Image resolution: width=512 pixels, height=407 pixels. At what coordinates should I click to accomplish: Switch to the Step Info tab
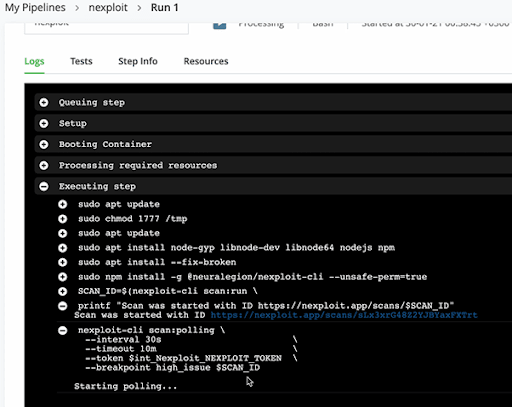(x=138, y=61)
